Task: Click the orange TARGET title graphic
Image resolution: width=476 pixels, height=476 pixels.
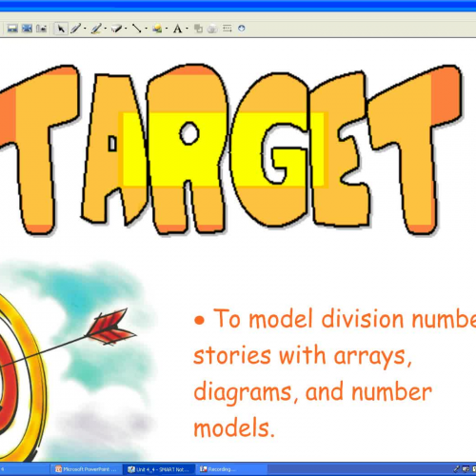Action: tap(231, 149)
